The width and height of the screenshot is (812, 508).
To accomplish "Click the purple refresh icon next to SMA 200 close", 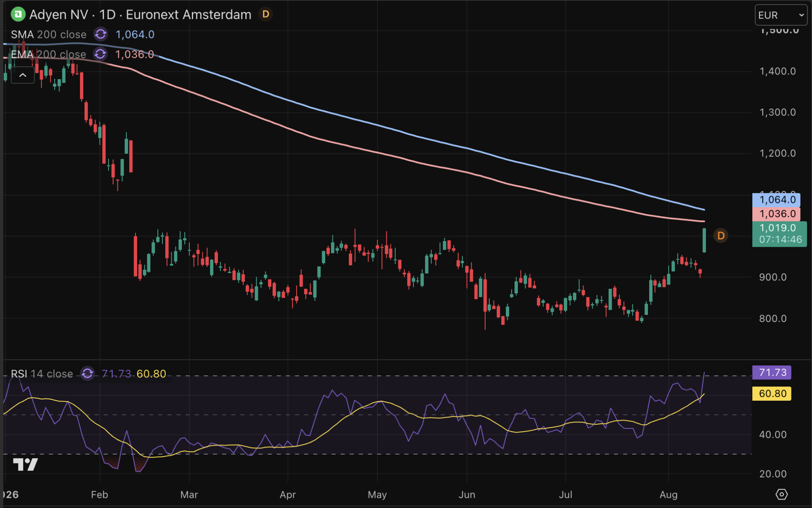I will coord(101,34).
